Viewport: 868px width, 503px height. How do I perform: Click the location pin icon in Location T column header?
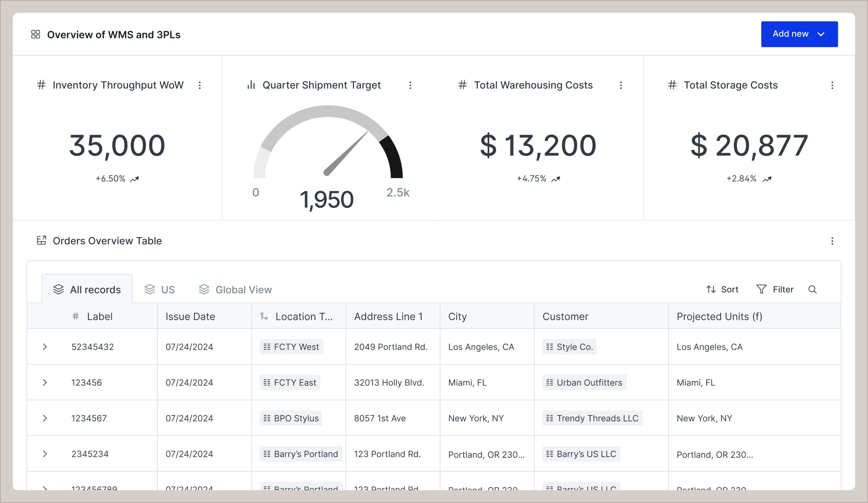coord(263,316)
